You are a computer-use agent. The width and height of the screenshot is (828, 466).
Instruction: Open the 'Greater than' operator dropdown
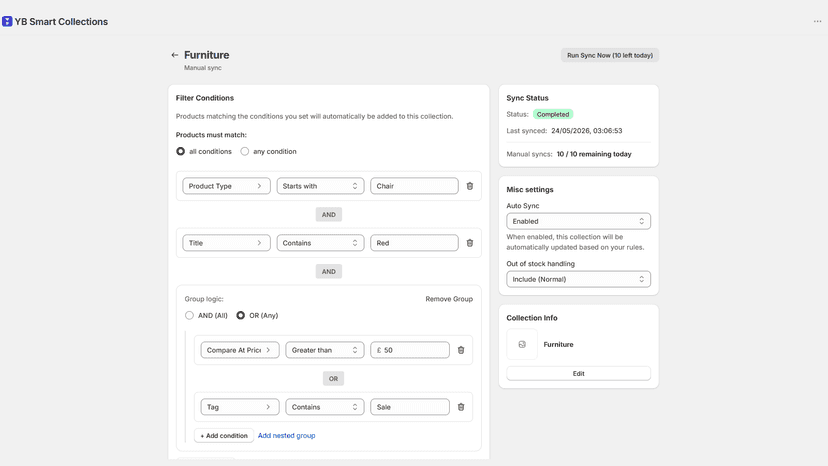[x=325, y=350]
